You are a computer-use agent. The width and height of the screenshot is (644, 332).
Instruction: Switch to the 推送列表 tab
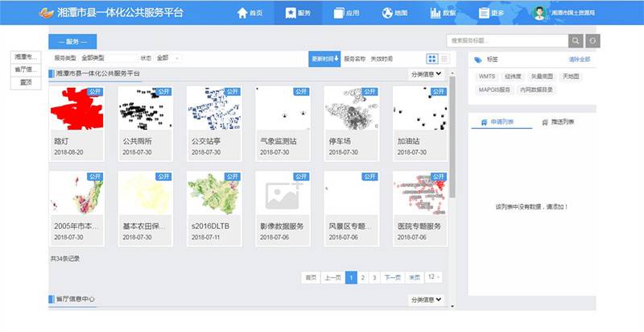click(x=556, y=122)
